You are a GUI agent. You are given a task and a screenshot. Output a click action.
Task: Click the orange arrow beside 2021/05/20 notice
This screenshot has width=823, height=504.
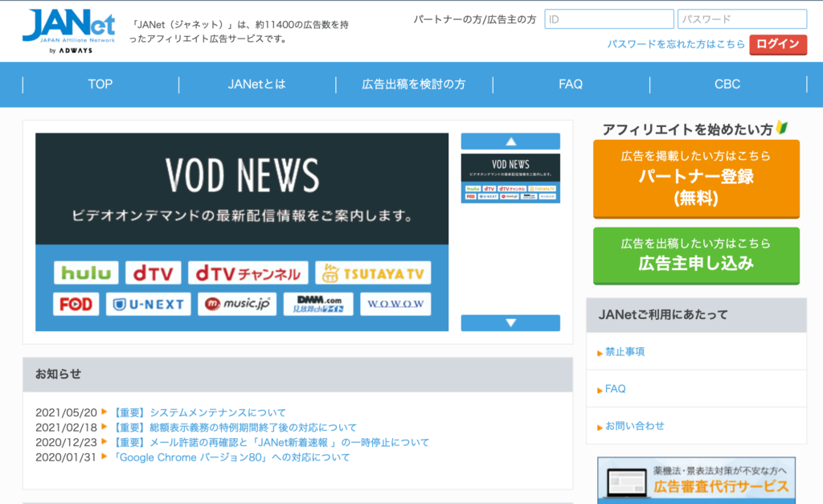104,412
